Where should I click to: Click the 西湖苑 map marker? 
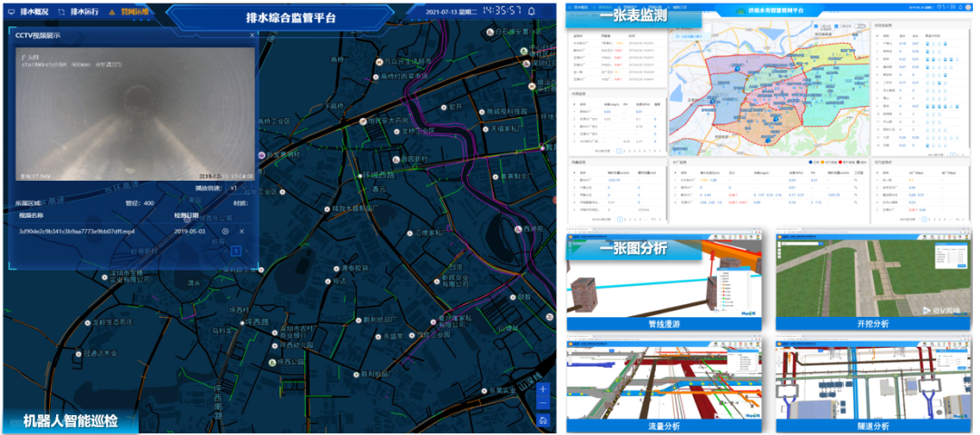517,229
